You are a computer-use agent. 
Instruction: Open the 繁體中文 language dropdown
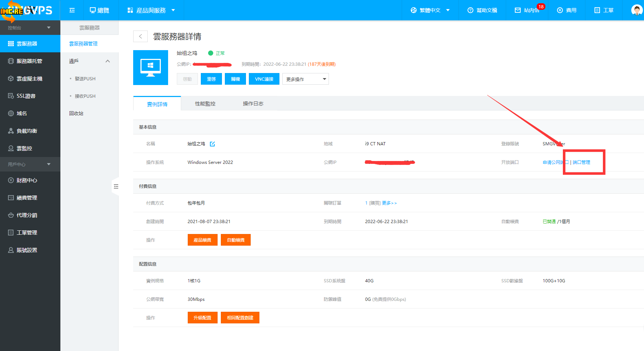tap(430, 10)
